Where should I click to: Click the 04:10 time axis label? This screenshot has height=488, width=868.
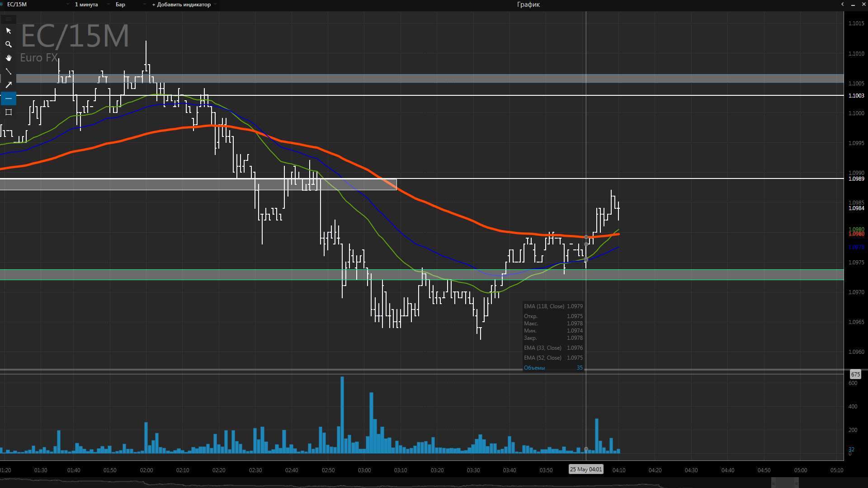[x=619, y=470]
